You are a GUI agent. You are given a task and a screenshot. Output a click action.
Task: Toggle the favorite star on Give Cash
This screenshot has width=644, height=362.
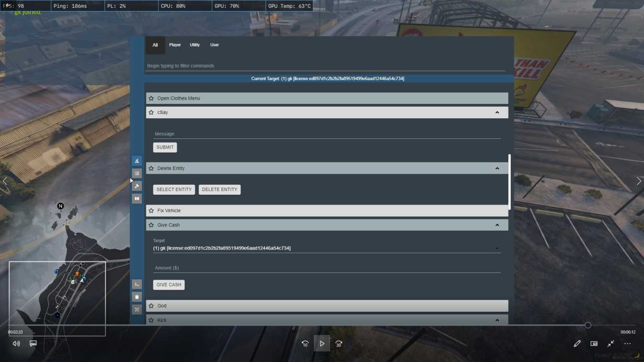(151, 225)
